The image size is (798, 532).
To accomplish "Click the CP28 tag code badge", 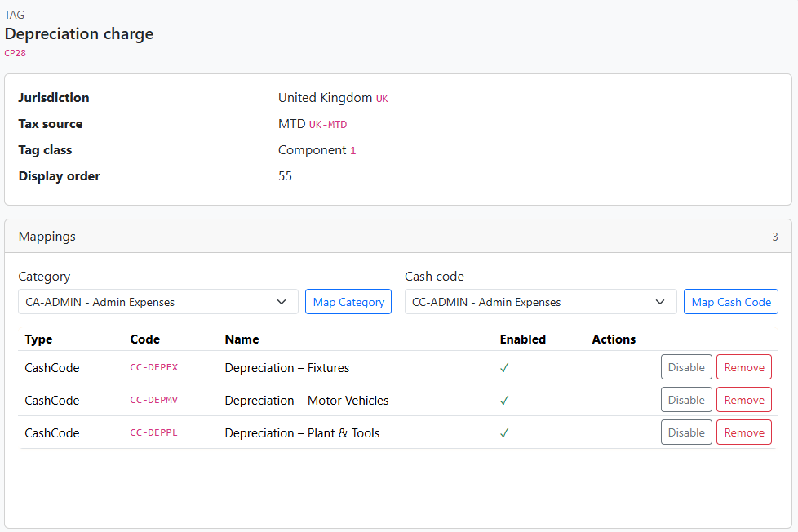I will (15, 52).
